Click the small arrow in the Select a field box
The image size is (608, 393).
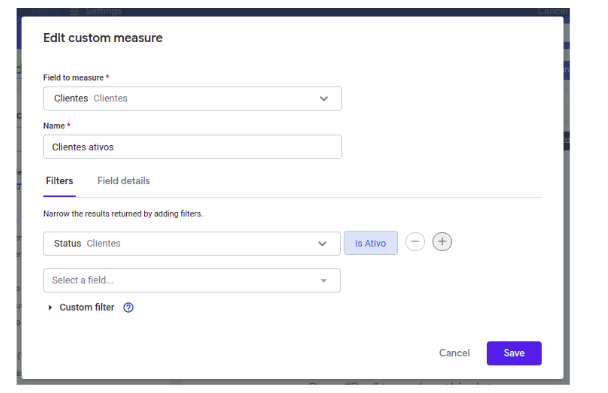click(324, 281)
